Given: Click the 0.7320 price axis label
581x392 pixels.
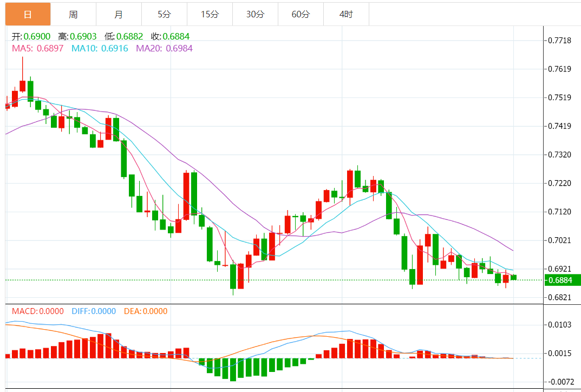Looking at the screenshot, I should tap(559, 154).
